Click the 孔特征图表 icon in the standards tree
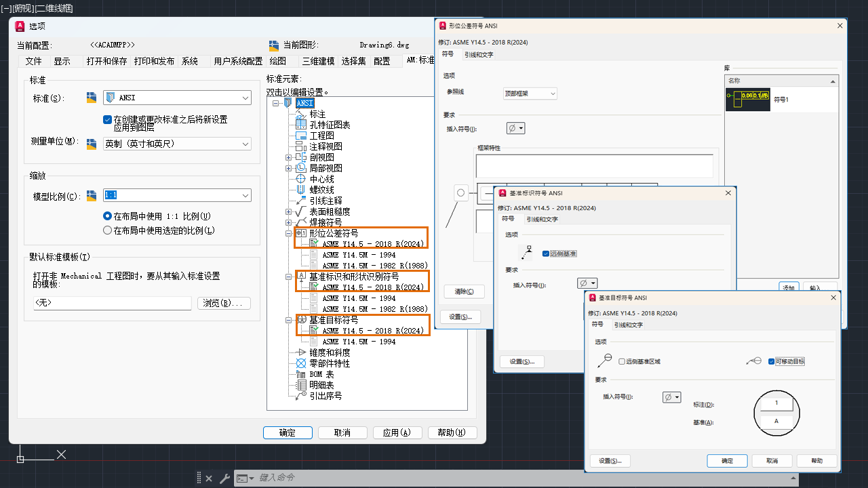Viewport: 868px width, 488px height. pyautogui.click(x=302, y=125)
